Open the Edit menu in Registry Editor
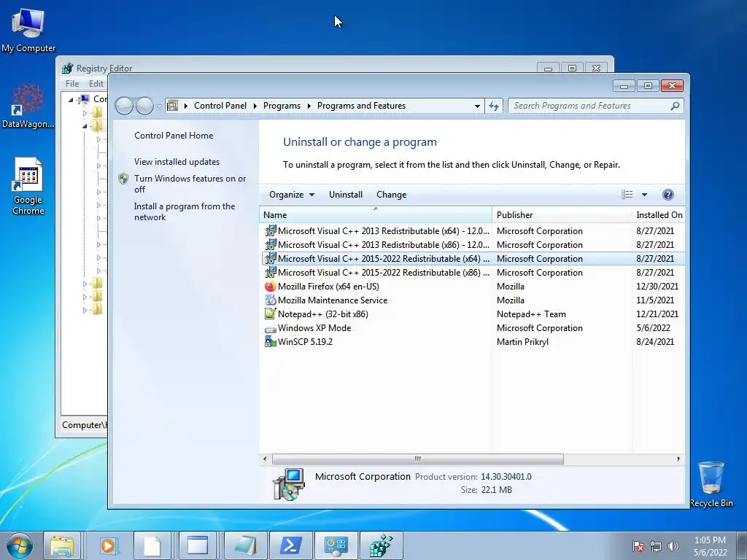This screenshot has height=560, width=747. tap(96, 83)
